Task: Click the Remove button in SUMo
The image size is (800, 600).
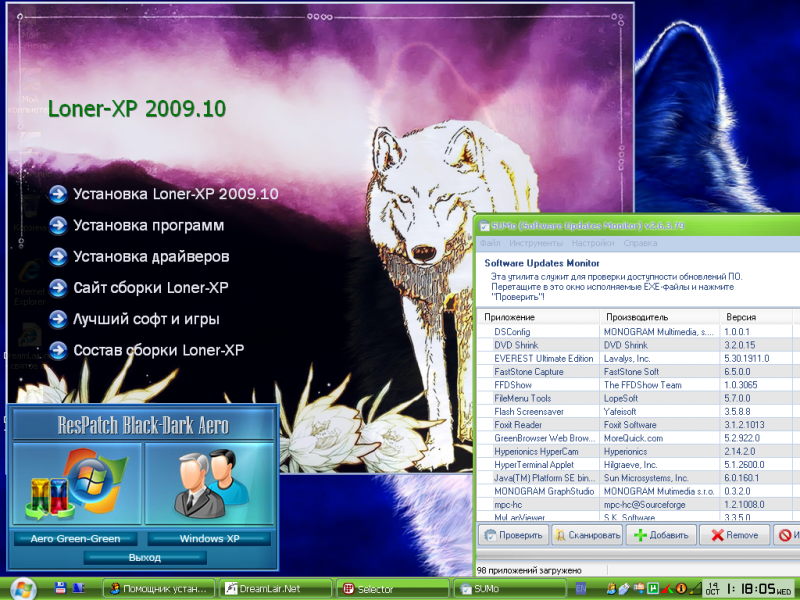Action: point(735,535)
